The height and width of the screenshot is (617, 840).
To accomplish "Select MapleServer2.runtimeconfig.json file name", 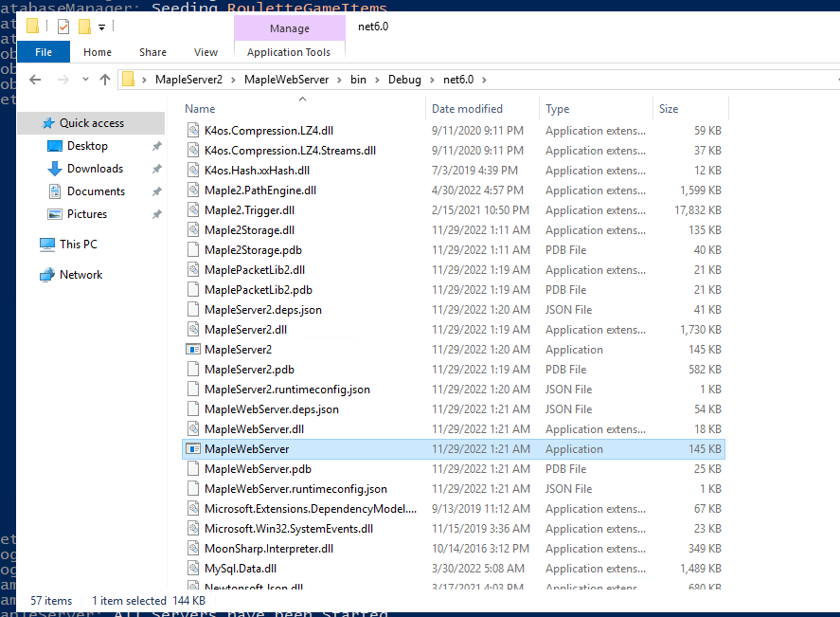I will pos(287,390).
